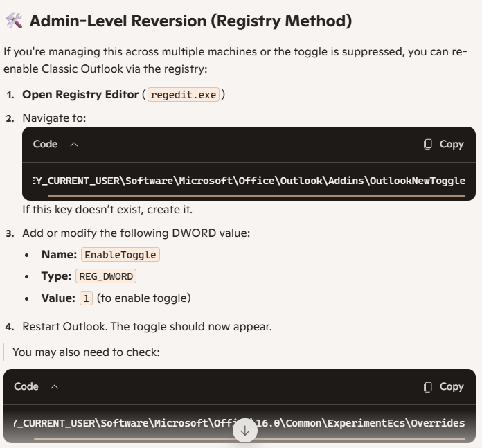The width and height of the screenshot is (482, 448).
Task: Click the REG_DWORD inline code
Action: coord(106,276)
